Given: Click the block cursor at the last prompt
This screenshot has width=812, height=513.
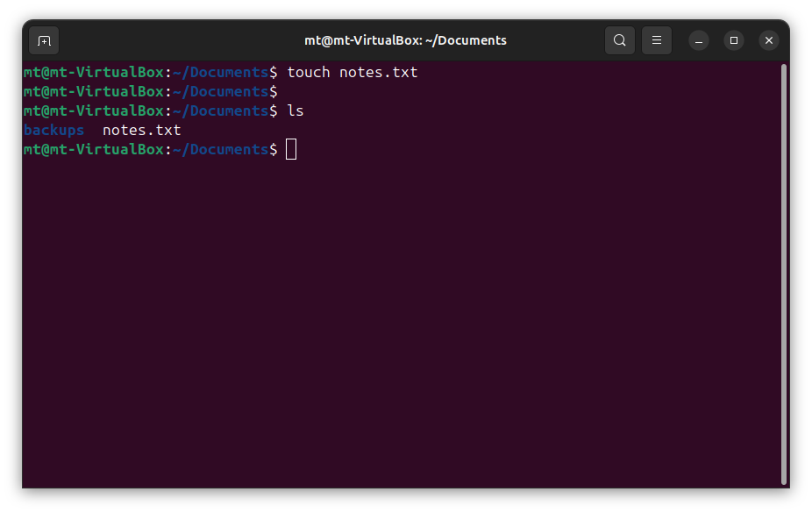Looking at the screenshot, I should coord(291,150).
